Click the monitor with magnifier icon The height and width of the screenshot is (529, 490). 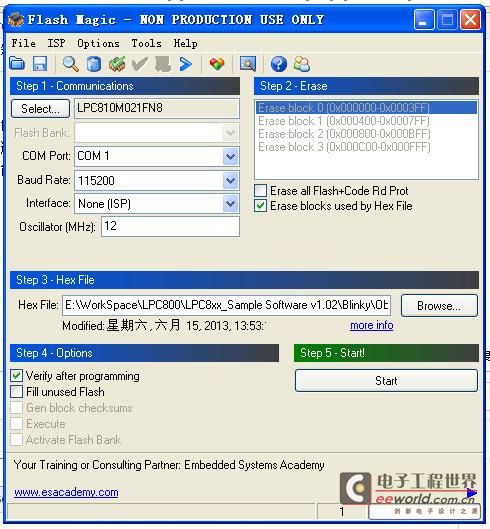[x=248, y=63]
